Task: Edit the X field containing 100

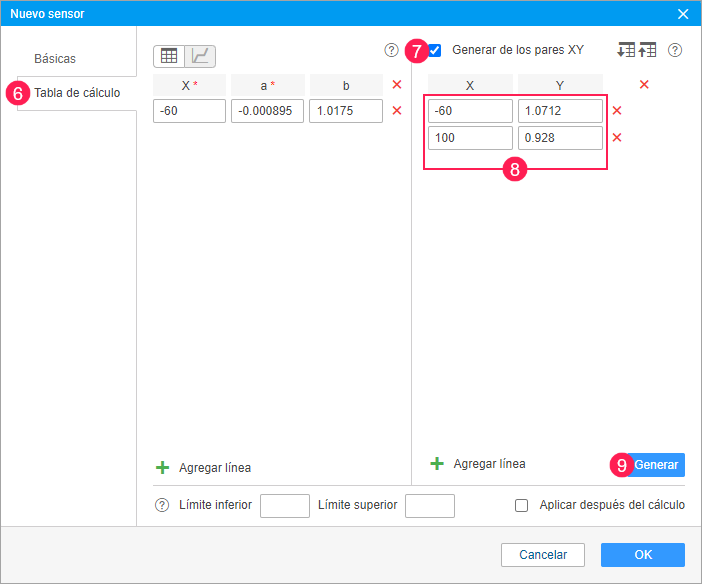Action: click(x=470, y=137)
